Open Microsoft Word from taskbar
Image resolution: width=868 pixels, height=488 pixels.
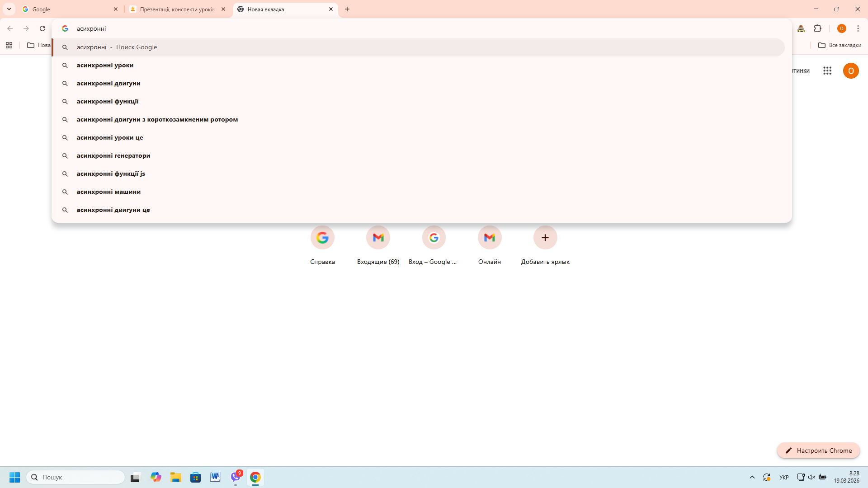[215, 477]
